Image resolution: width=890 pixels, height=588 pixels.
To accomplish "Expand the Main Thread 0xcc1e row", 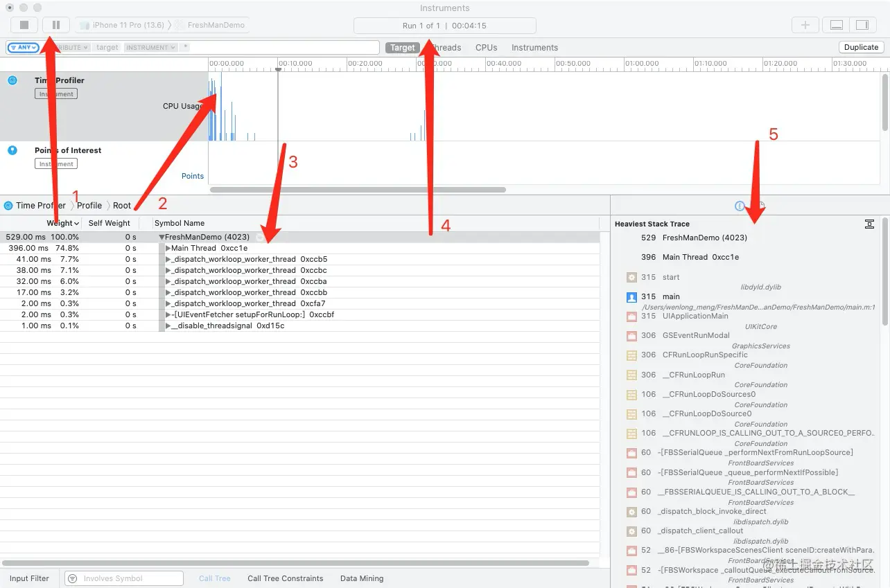I will [168, 248].
